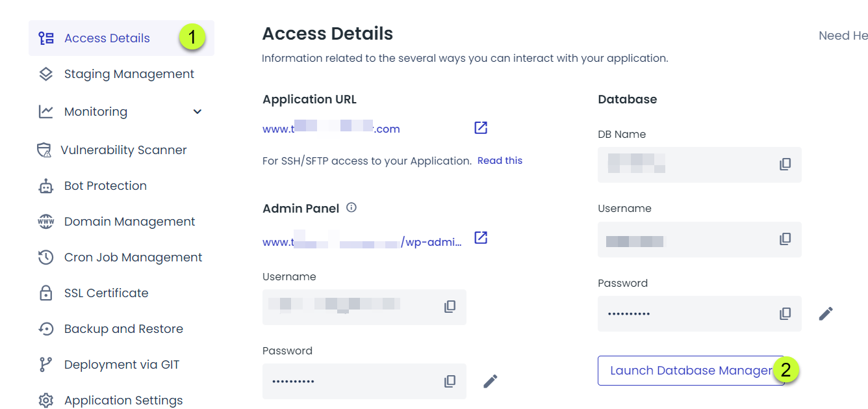This screenshot has height=409, width=868.
Task: Edit the Admin Panel password pencil icon
Action: (491, 381)
